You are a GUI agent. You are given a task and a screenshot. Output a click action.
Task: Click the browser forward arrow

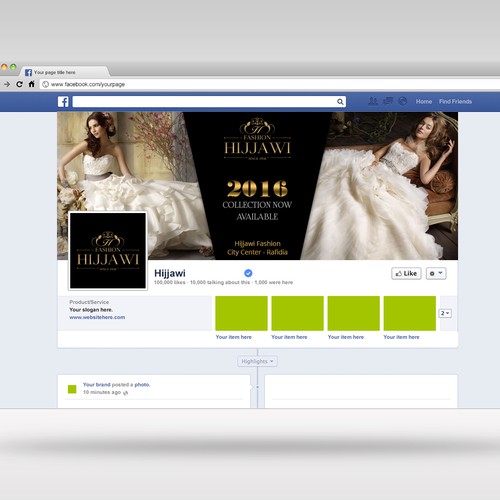(7, 84)
